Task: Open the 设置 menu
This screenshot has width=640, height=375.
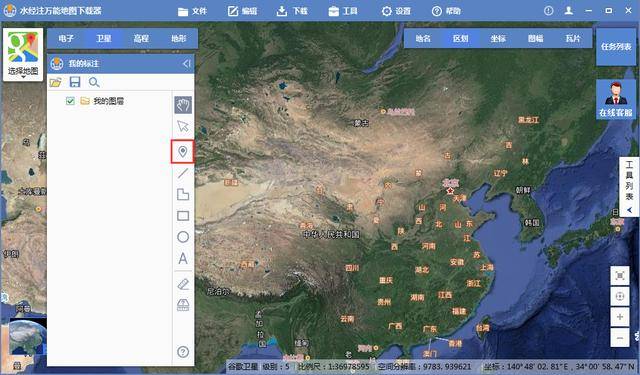Action: (396, 11)
